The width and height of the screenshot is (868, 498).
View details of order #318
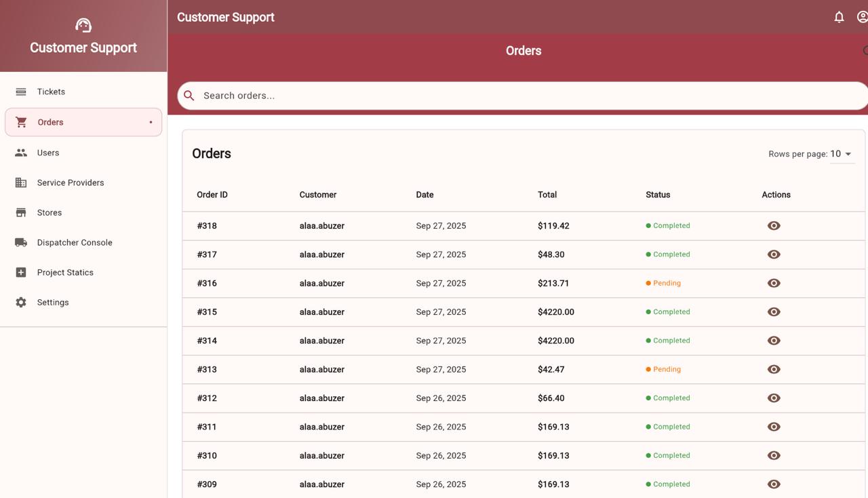click(774, 226)
